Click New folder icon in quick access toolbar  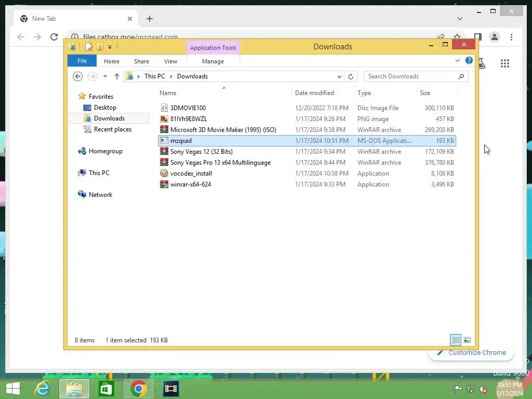pos(100,47)
